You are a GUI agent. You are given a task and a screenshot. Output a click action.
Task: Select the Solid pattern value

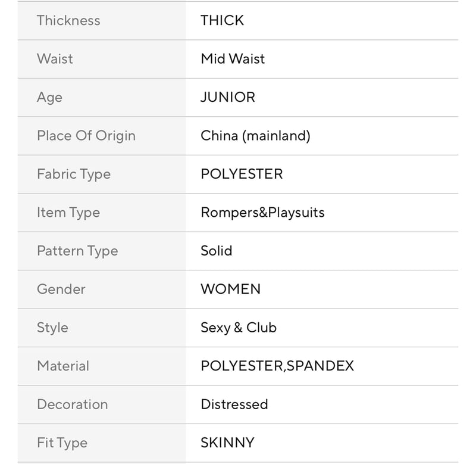click(x=217, y=251)
